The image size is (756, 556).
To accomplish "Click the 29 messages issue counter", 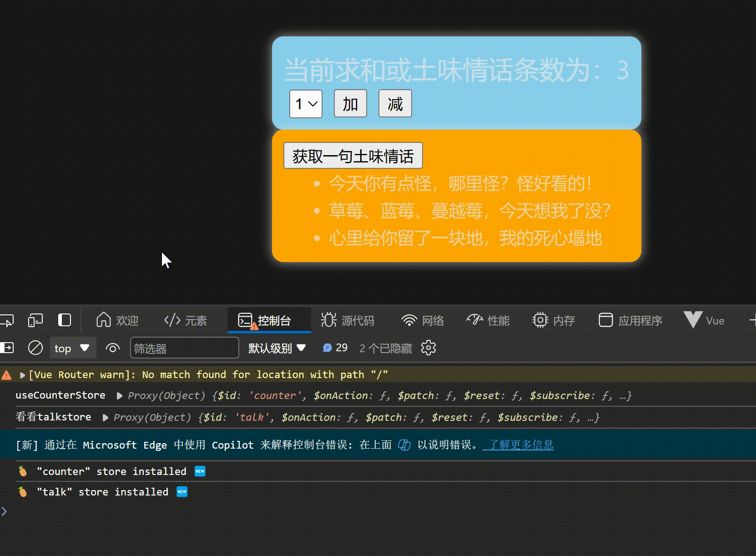I will 335,348.
